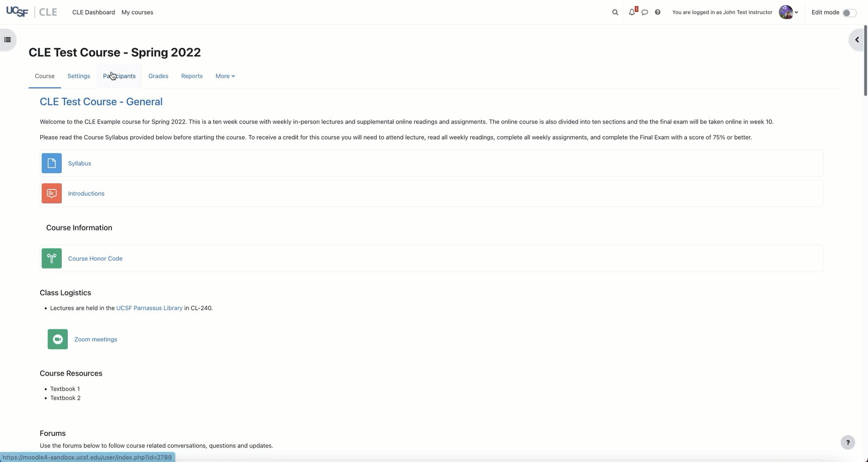Image resolution: width=868 pixels, height=462 pixels.
Task: Open the Grades tab
Action: click(x=158, y=76)
